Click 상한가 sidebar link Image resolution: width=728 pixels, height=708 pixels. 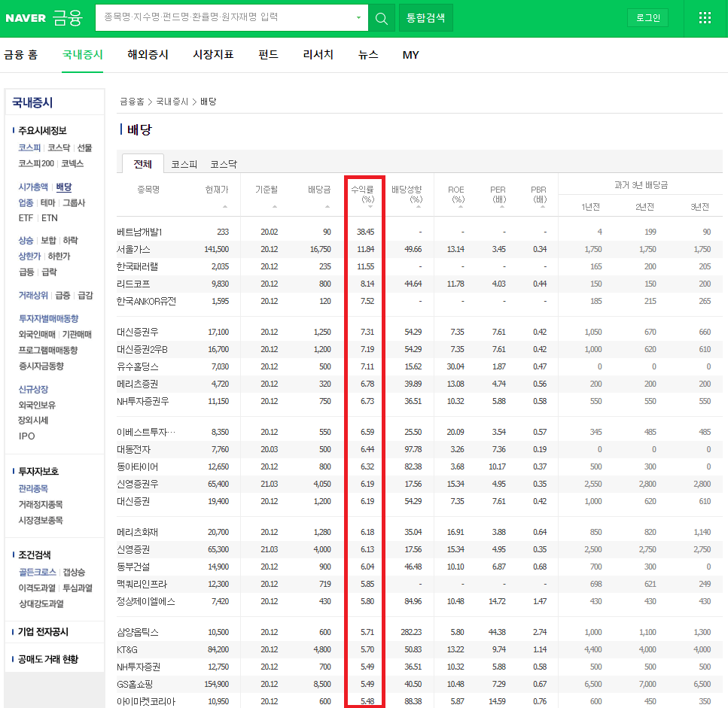(29, 256)
